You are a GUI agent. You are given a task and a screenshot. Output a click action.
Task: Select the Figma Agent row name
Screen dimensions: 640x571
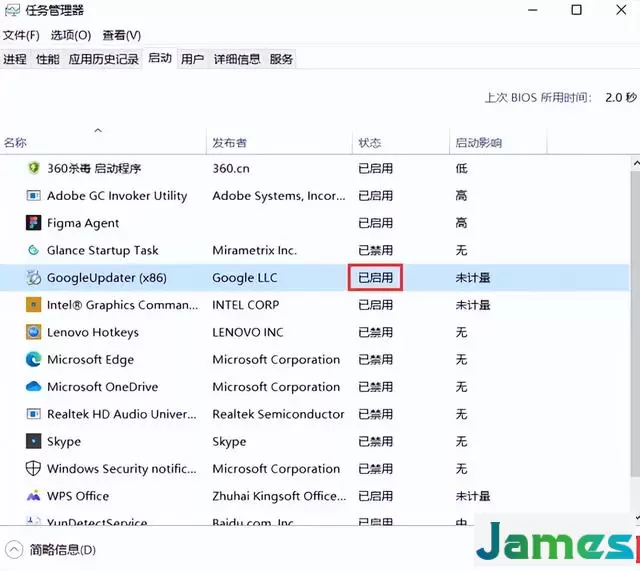[x=83, y=223]
